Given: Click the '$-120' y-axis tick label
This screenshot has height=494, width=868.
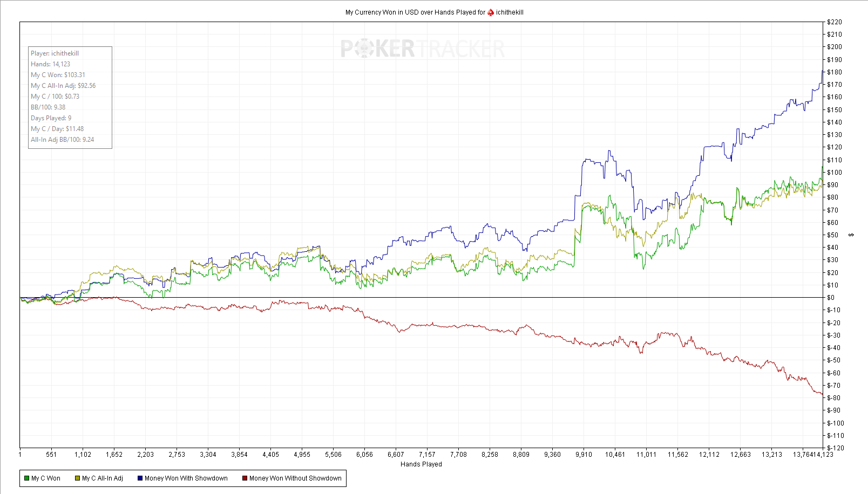Looking at the screenshot, I should [836, 448].
